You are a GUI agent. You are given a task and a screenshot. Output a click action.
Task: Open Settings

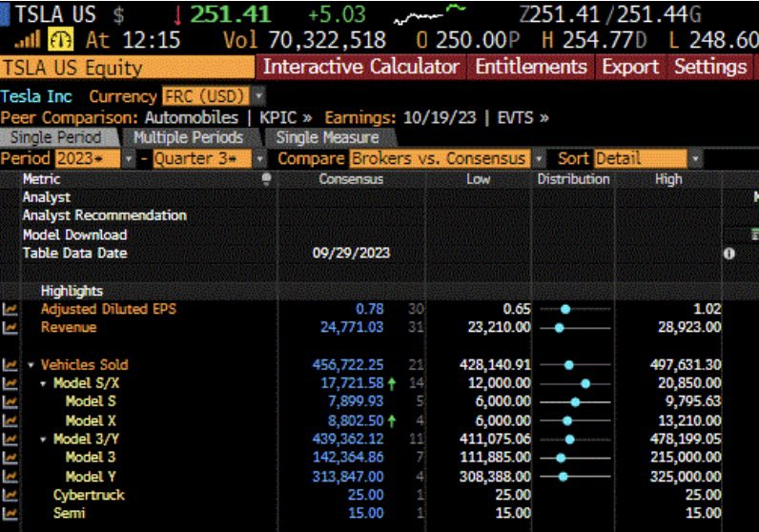click(x=710, y=67)
